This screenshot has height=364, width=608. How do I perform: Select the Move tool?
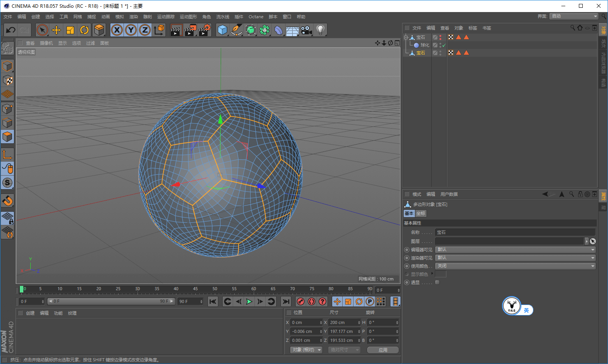click(56, 30)
